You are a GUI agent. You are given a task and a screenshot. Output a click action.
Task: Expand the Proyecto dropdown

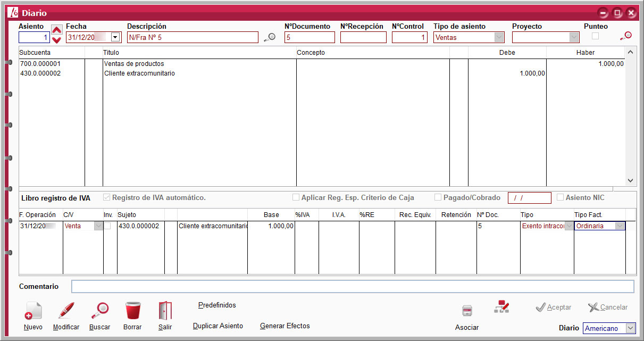click(x=574, y=37)
